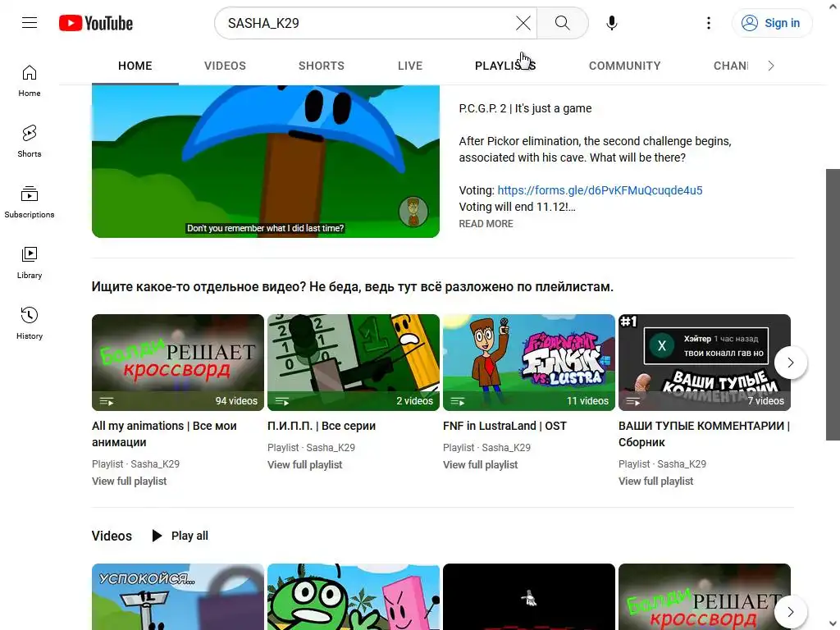Expand description with READ MORE
The width and height of the screenshot is (840, 630).
coord(486,224)
